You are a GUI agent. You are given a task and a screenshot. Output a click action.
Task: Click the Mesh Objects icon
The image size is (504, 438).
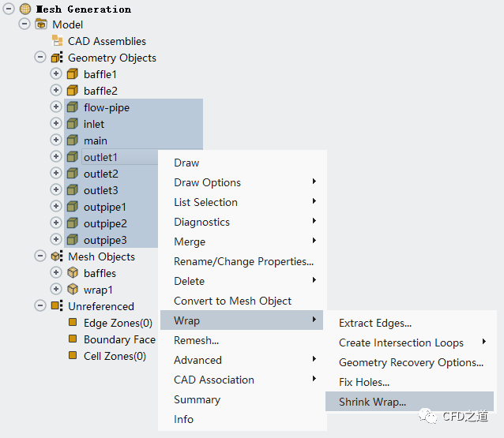57,256
